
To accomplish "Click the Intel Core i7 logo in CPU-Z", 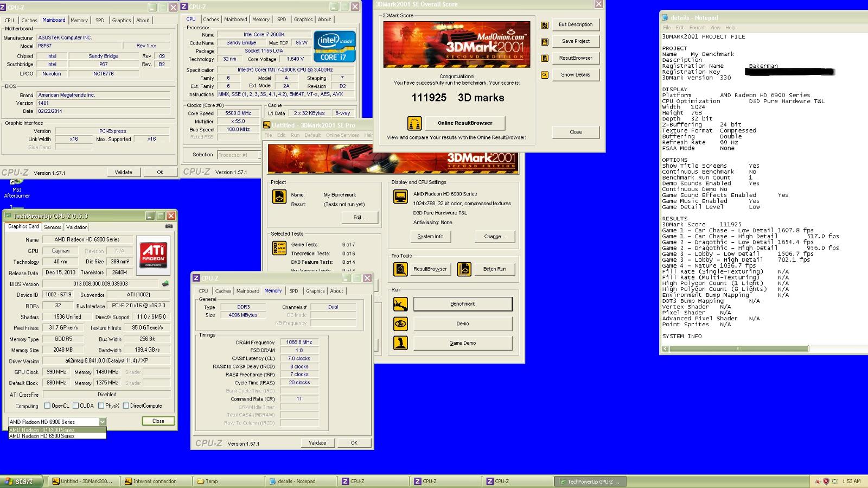I will 335,47.
